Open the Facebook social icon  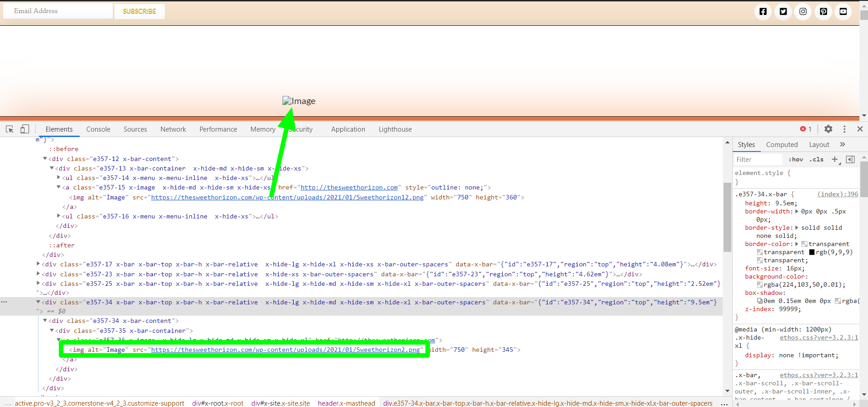[763, 11]
